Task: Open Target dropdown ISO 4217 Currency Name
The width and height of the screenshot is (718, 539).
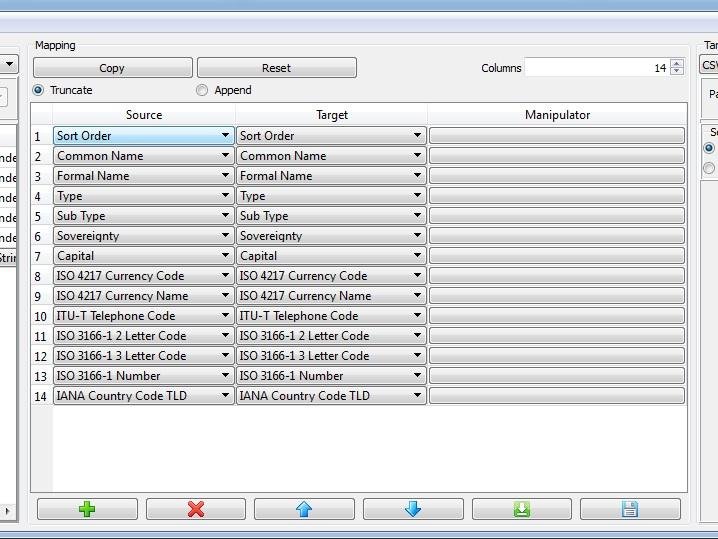Action: (331, 296)
